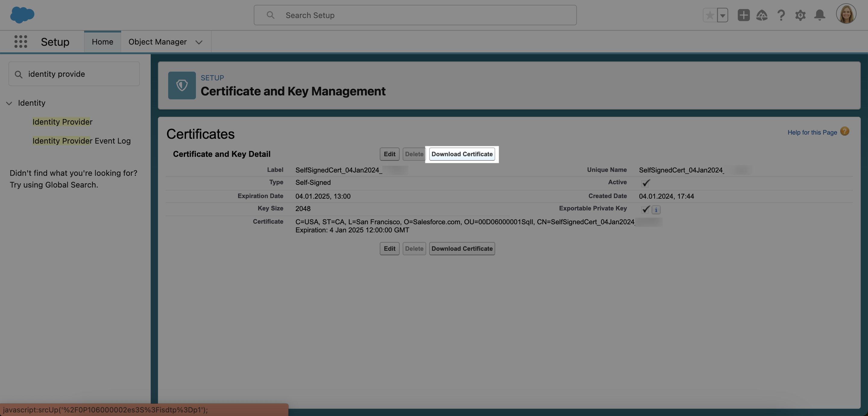Open the help question mark icon
The width and height of the screenshot is (868, 416).
click(x=781, y=15)
